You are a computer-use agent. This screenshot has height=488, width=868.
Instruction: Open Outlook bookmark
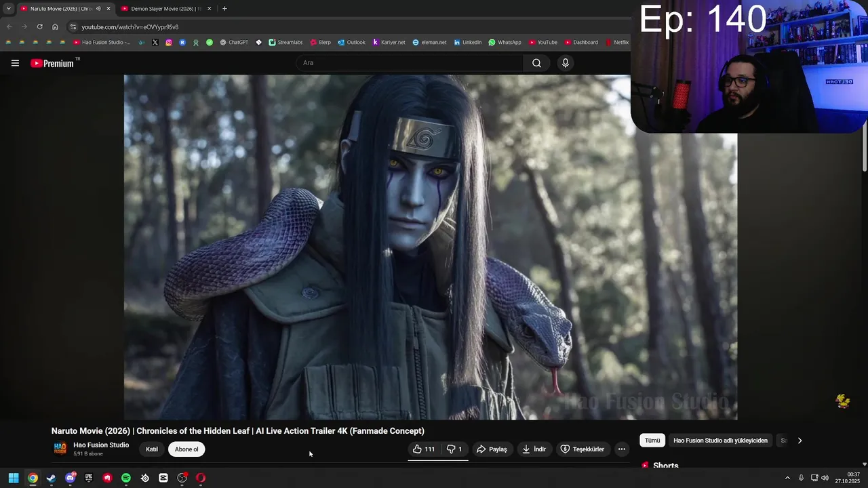[351, 42]
